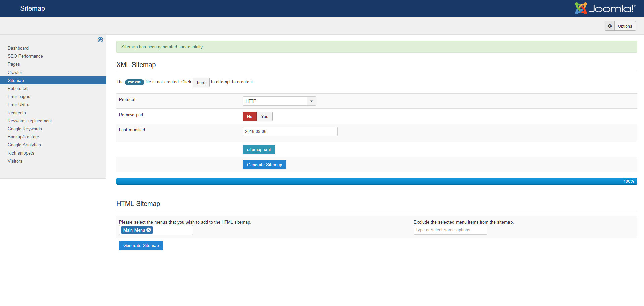Set Remove port to Yes

coord(265,116)
